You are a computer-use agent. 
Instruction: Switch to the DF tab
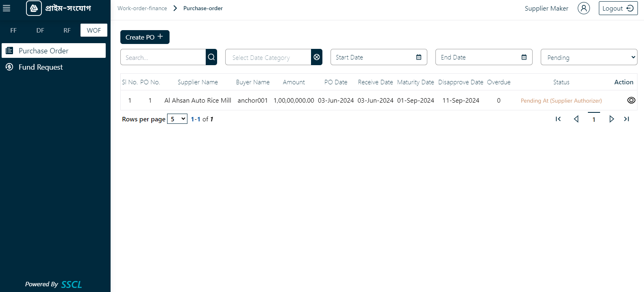tap(40, 30)
